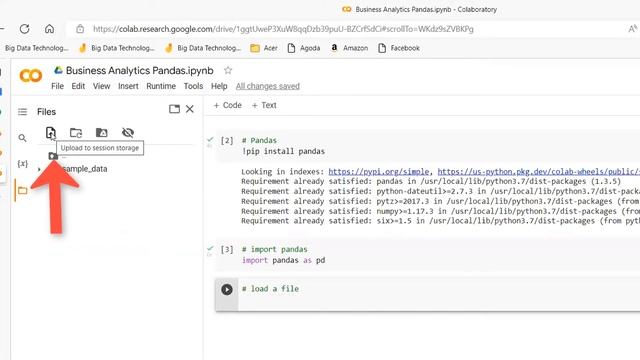Click the browser address bar URL

coord(283,29)
